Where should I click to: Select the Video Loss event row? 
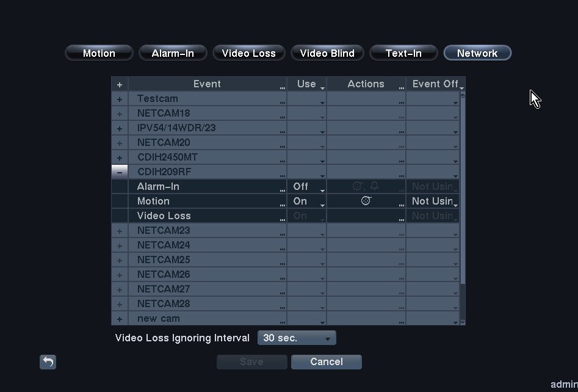(x=208, y=216)
